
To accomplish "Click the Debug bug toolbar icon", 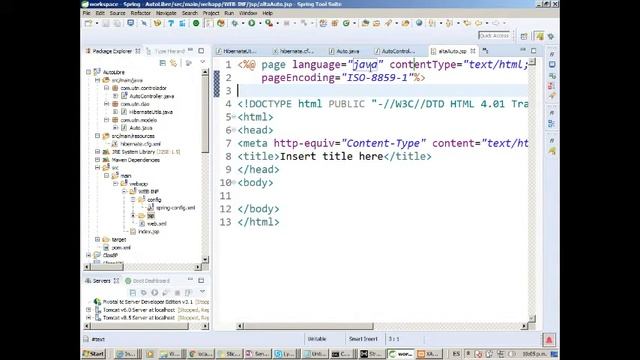I will 234,23.
